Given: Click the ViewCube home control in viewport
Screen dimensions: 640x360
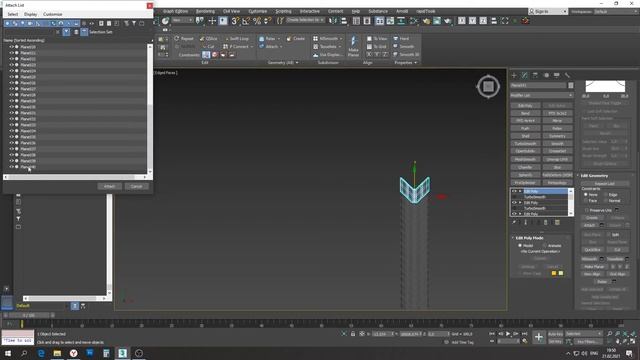Looking at the screenshot, I should pyautogui.click(x=488, y=86).
